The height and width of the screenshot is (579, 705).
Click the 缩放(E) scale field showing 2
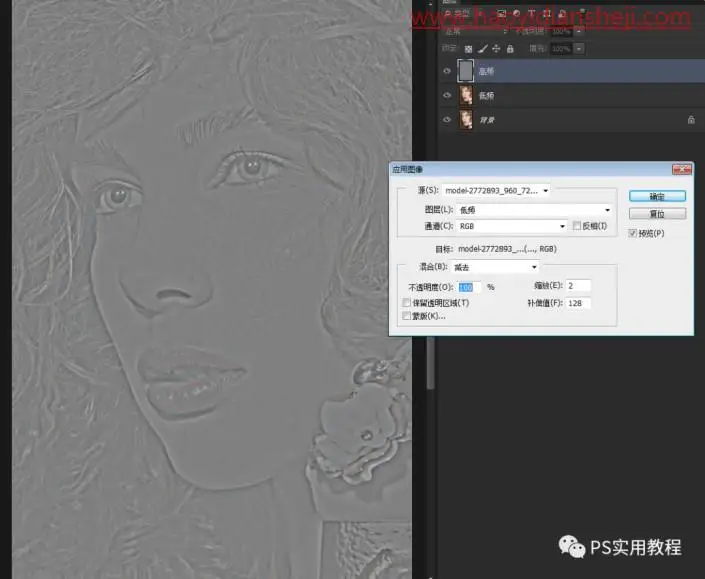pos(578,285)
